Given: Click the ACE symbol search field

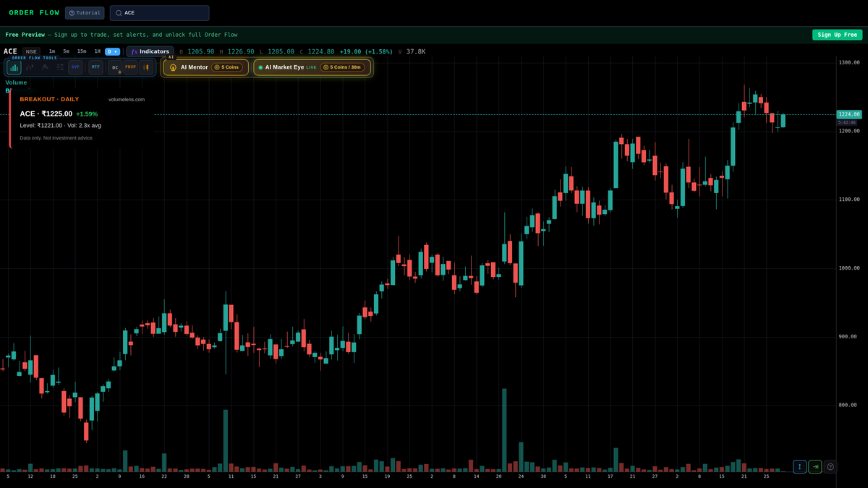Looking at the screenshot, I should pyautogui.click(x=159, y=13).
